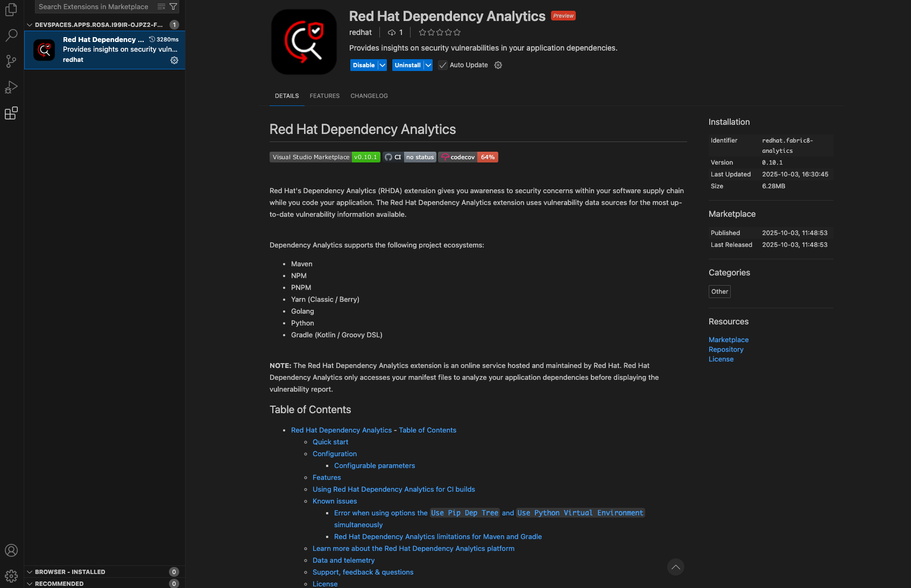Open the Uninstall dropdown arrow
911x588 pixels.
pyautogui.click(x=428, y=65)
